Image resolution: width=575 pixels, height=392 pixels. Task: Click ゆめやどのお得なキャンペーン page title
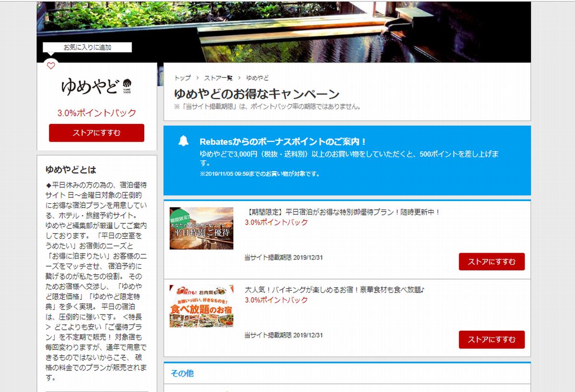(257, 94)
